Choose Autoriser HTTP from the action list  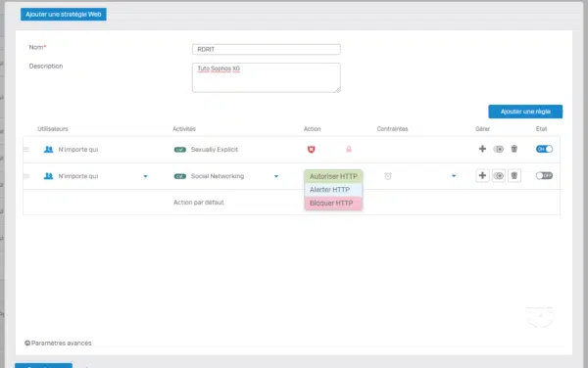pyautogui.click(x=333, y=176)
